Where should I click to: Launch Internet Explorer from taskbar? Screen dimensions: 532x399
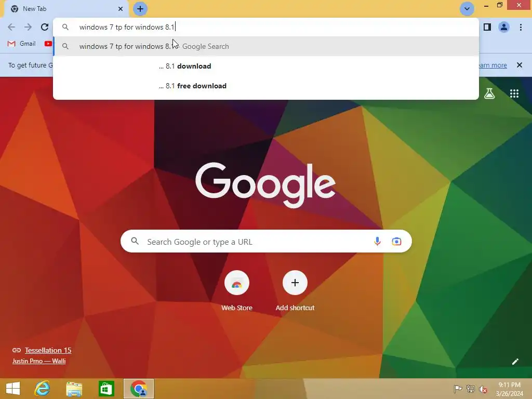click(42, 389)
